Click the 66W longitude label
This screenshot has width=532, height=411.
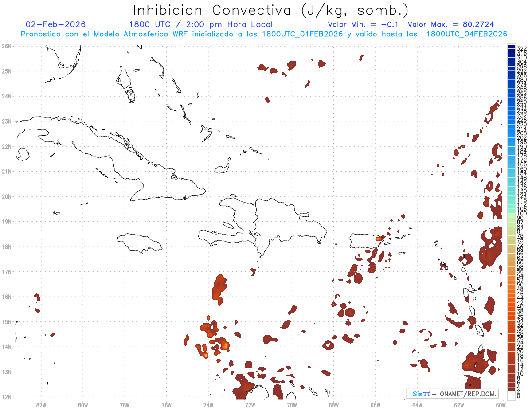376,404
